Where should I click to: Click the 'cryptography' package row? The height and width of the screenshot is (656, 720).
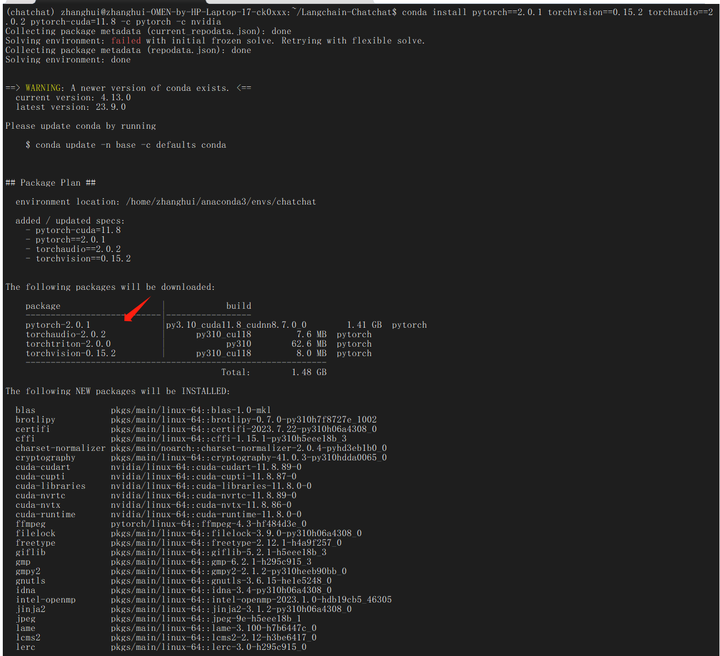tap(201, 458)
